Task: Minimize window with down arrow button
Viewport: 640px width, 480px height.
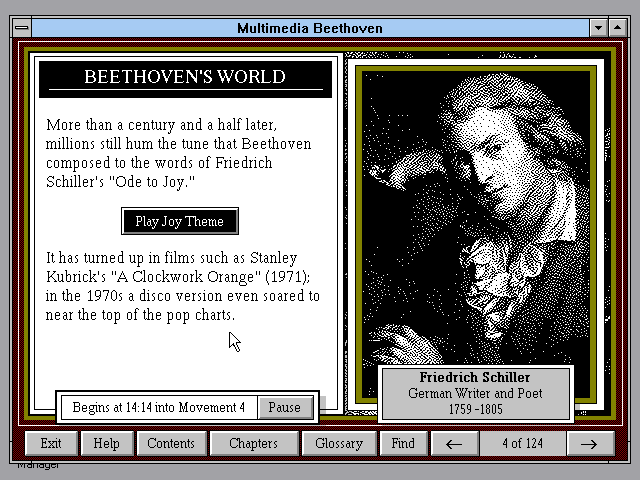Action: 598,28
